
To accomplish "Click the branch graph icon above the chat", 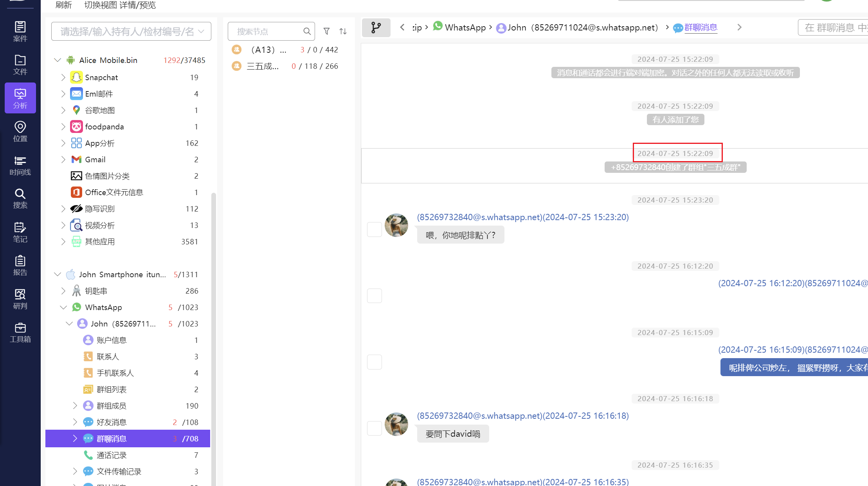I will [x=376, y=27].
